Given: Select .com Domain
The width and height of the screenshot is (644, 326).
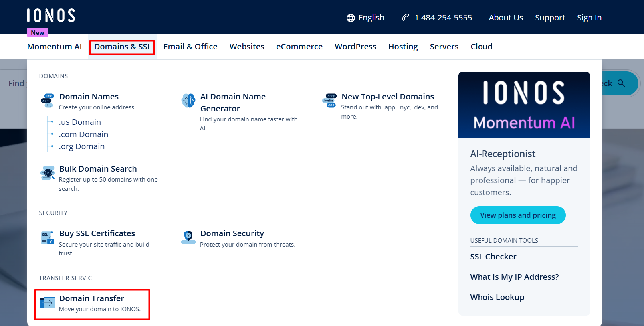Looking at the screenshot, I should [83, 134].
